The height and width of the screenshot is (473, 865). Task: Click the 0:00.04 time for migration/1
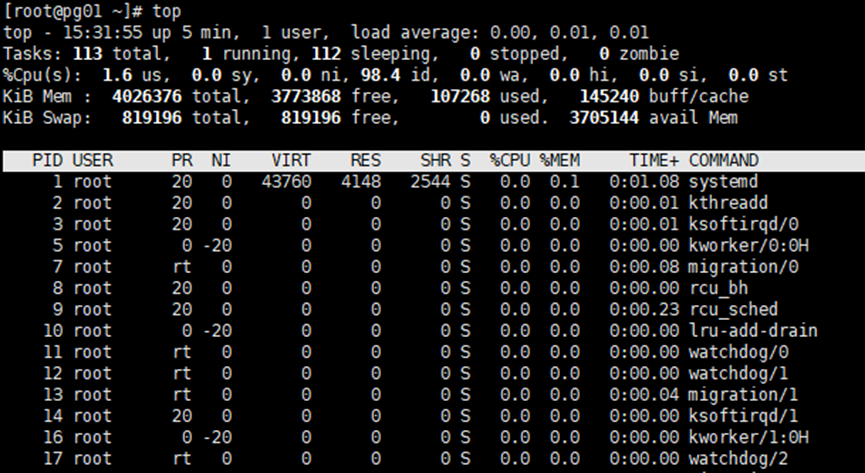(644, 395)
